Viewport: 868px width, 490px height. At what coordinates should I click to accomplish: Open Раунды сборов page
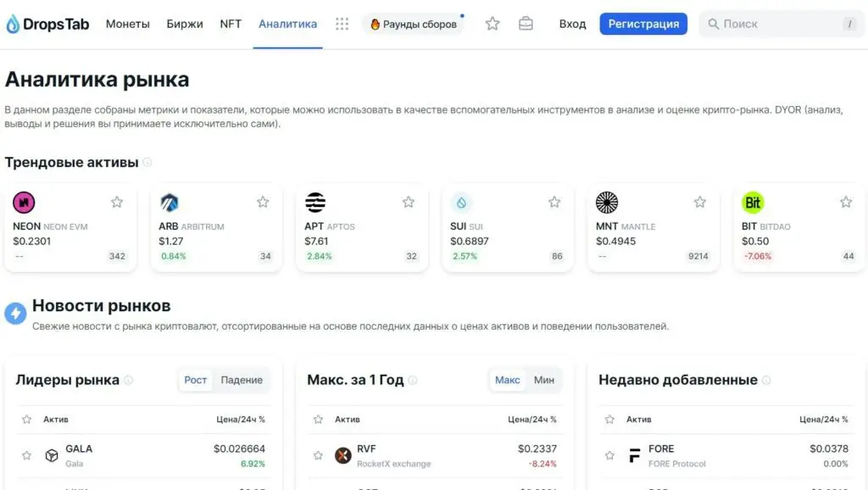click(413, 25)
